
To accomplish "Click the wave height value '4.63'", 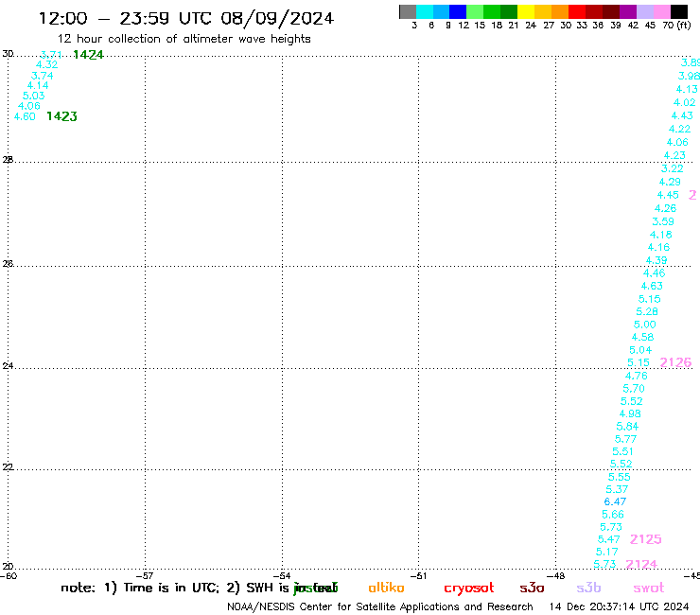I will tap(652, 286).
